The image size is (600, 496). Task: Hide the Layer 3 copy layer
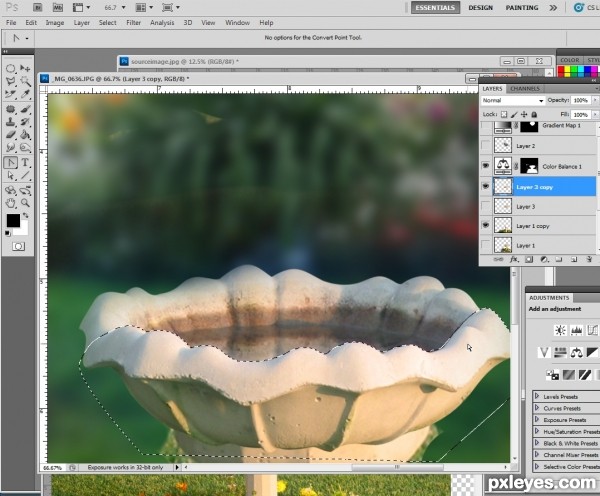pos(486,186)
